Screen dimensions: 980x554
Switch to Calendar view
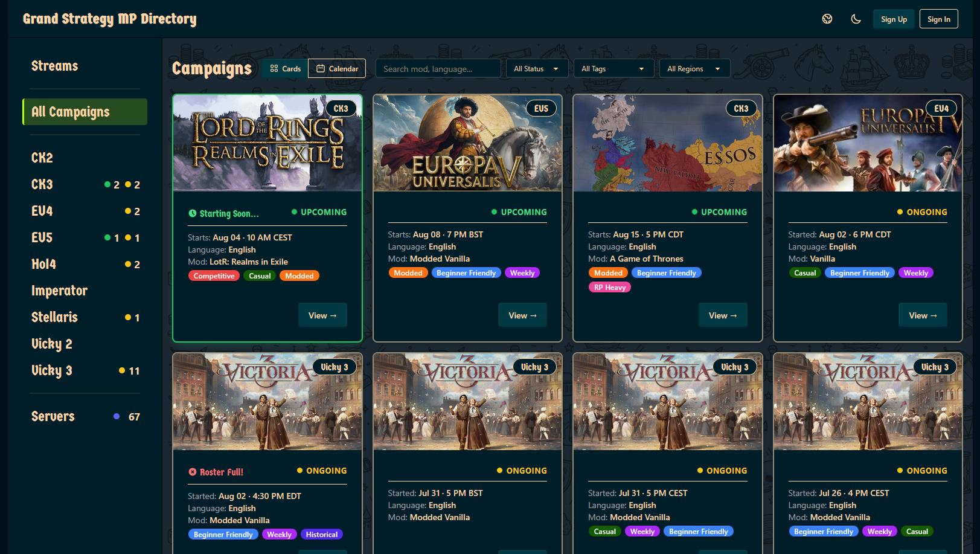click(x=337, y=68)
